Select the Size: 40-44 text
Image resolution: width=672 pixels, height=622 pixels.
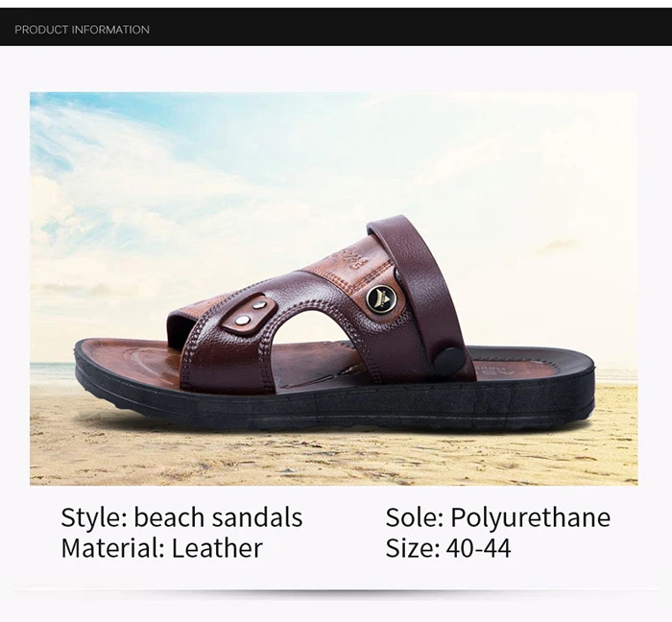click(448, 548)
